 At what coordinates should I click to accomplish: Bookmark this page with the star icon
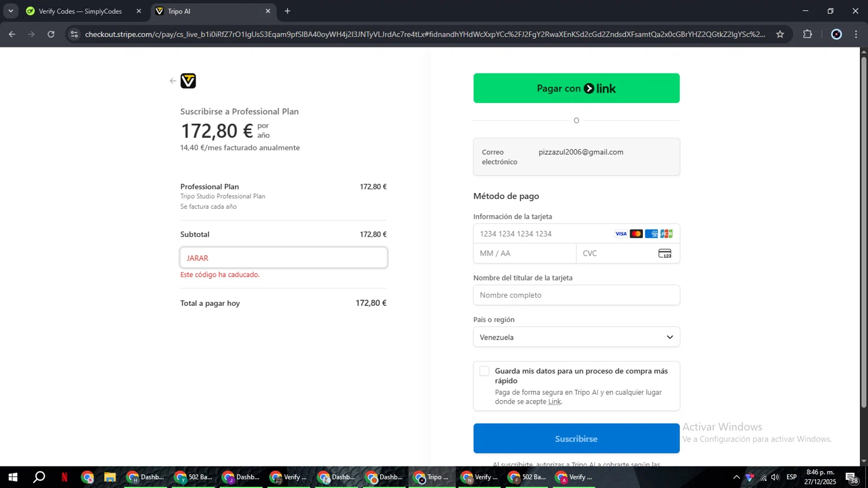point(780,34)
